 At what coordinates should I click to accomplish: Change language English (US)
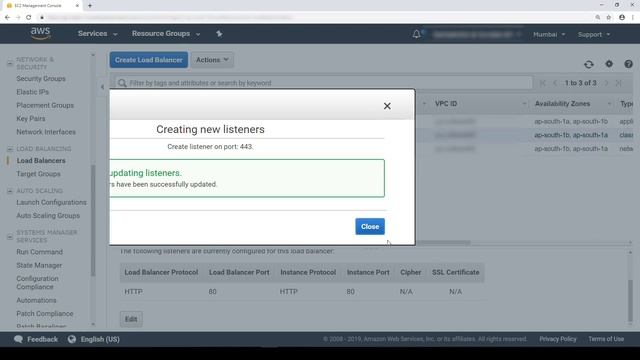click(100, 339)
